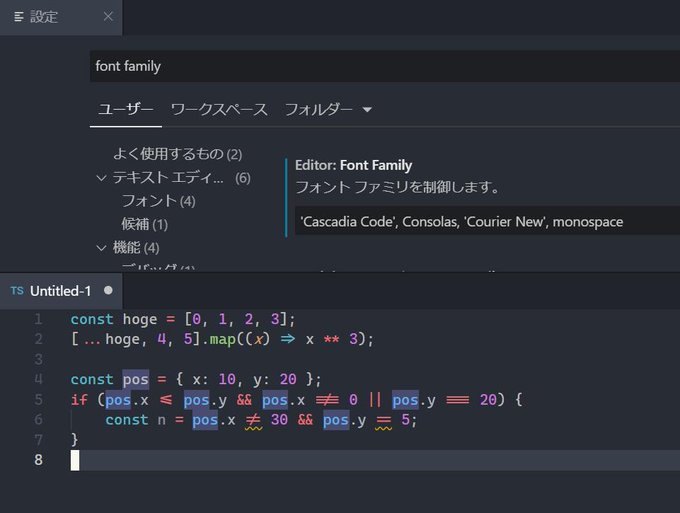Collapse the 機能 tree chevron
The image size is (680, 513).
101,248
